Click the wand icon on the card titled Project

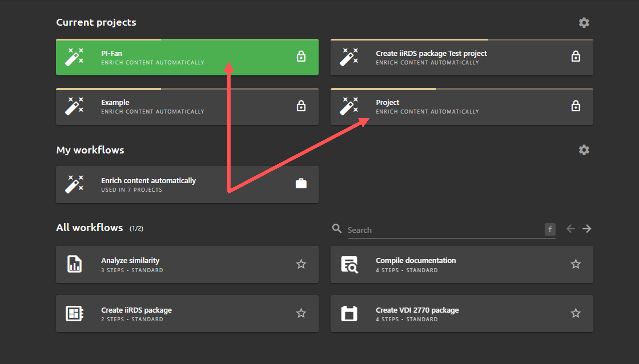coord(349,106)
